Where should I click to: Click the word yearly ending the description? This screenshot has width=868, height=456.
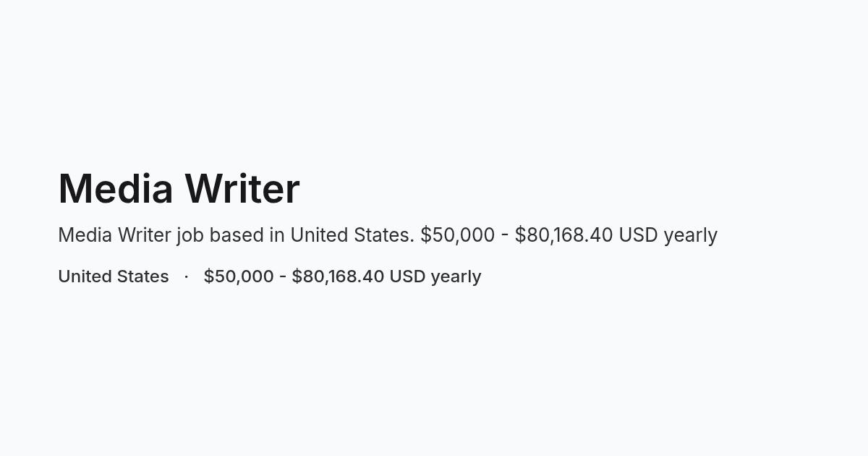[691, 235]
